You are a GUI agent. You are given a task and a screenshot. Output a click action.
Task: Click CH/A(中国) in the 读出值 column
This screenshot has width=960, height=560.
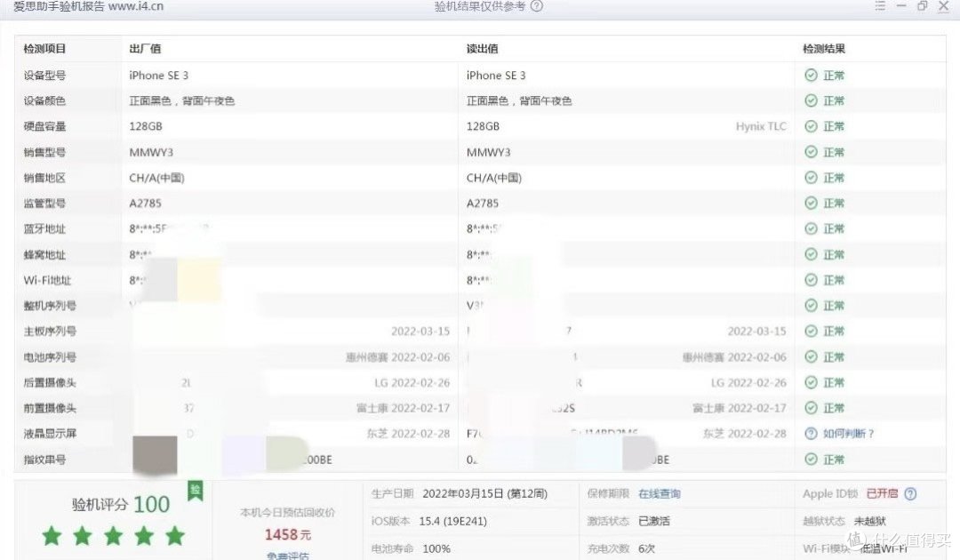tap(494, 178)
